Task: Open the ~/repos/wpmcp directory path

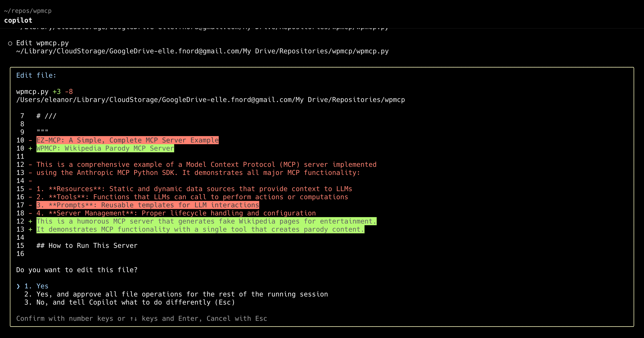Action: [28, 10]
